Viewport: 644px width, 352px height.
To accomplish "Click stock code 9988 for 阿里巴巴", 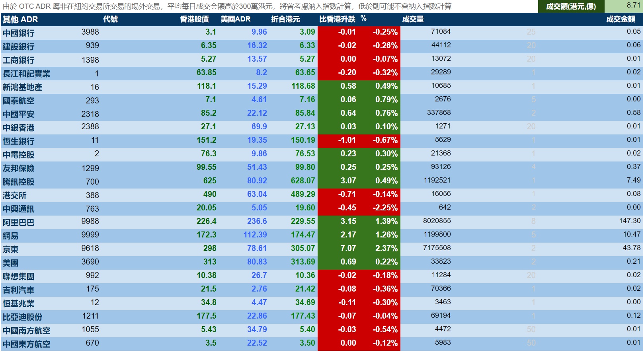I will [x=90, y=221].
